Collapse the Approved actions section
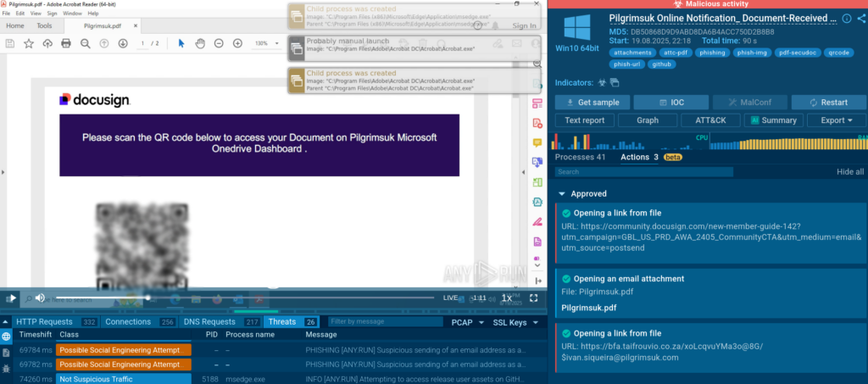Screen dimensions: 868x384 (562, 194)
